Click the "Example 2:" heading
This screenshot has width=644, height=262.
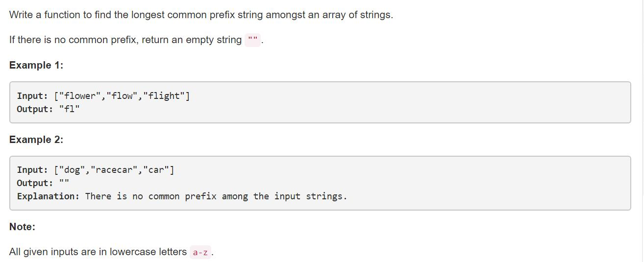coord(36,140)
